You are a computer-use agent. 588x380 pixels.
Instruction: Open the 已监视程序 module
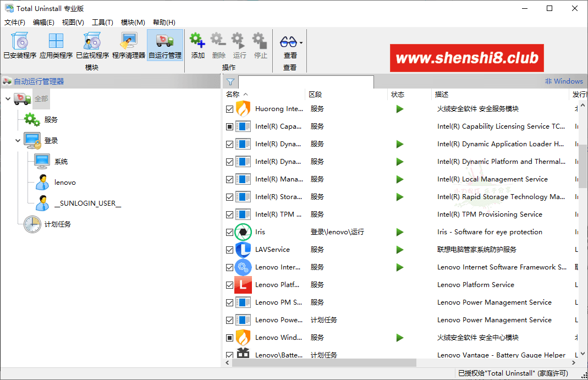pyautogui.click(x=92, y=45)
